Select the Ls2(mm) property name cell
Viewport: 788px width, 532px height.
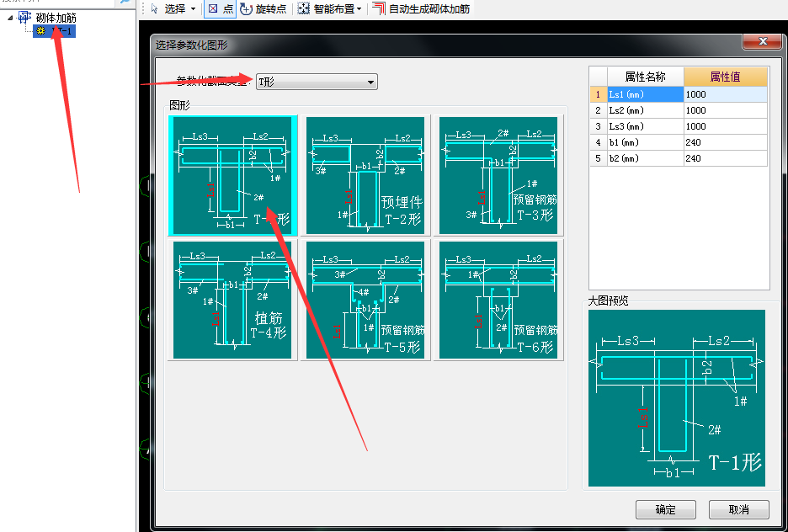coord(645,110)
